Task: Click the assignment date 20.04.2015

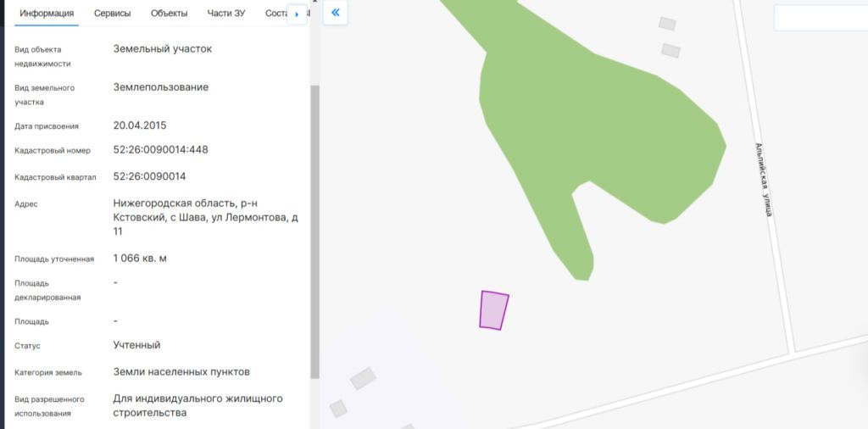Action: click(140, 125)
